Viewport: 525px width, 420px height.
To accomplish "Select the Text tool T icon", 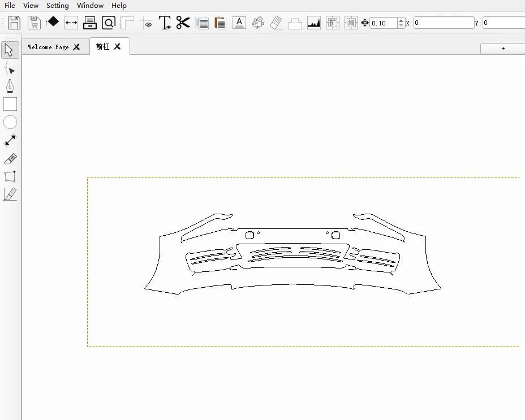I will (x=165, y=23).
